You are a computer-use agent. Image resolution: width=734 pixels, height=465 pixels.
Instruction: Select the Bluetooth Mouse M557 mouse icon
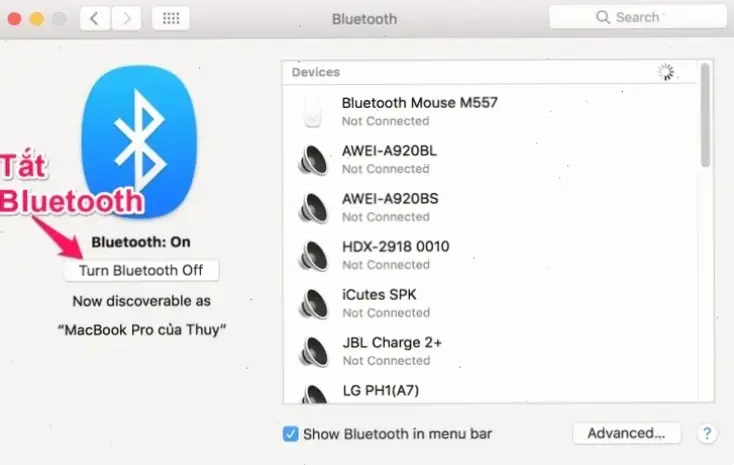click(312, 111)
